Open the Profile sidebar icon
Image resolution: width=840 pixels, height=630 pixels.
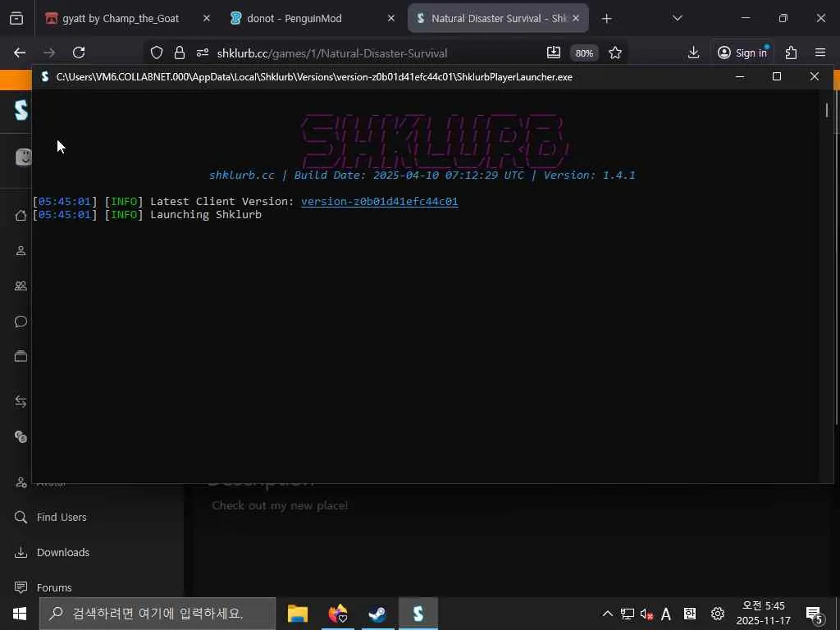point(21,251)
